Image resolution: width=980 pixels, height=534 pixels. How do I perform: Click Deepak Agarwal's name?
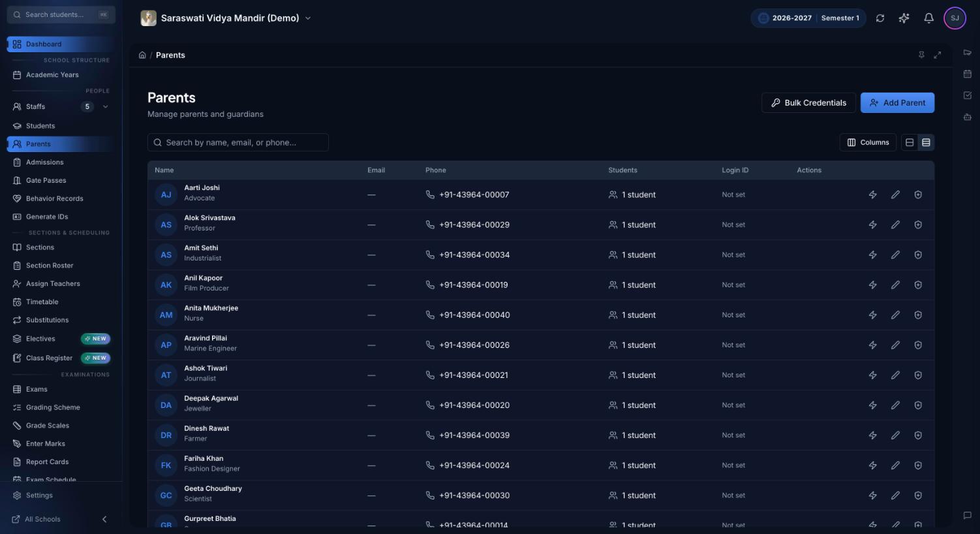tap(211, 398)
